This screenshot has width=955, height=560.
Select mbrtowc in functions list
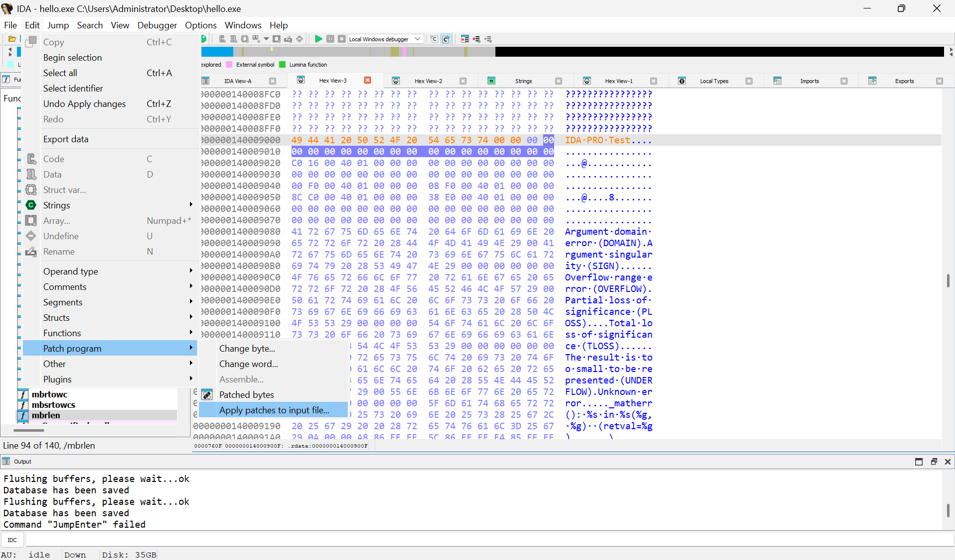coord(50,394)
